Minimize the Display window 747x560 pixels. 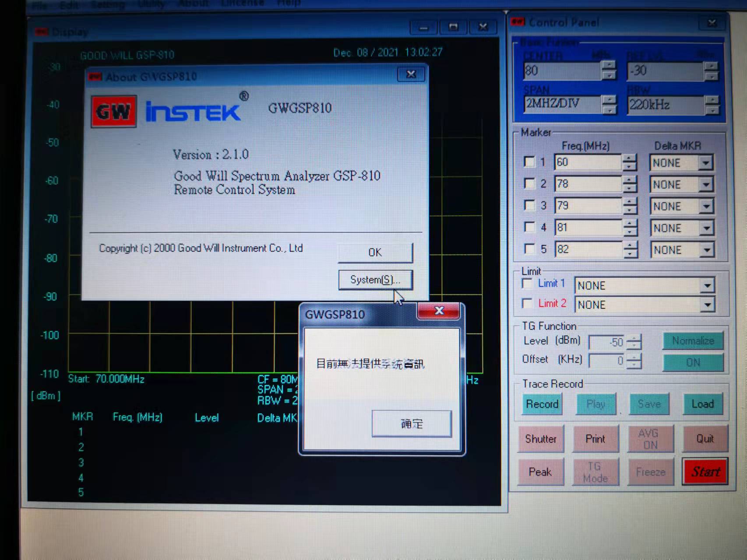(x=423, y=28)
